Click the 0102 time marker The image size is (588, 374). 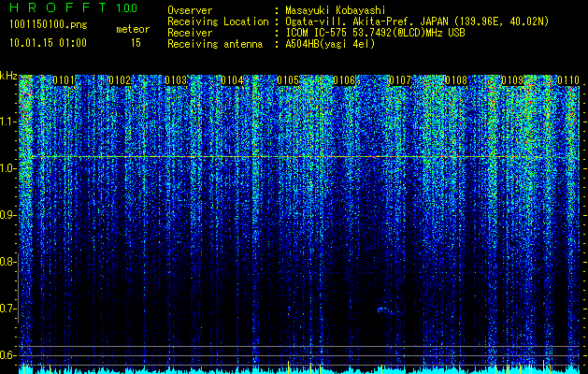tap(120, 80)
